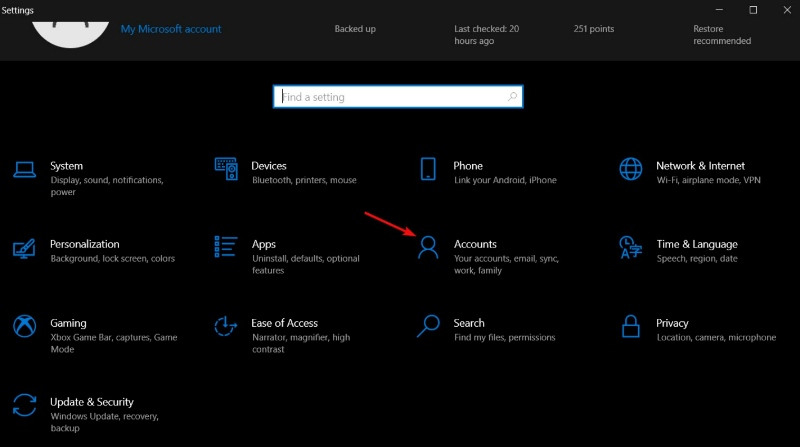This screenshot has width=800, height=447.
Task: Select the Time & Language heading
Action: pos(697,244)
